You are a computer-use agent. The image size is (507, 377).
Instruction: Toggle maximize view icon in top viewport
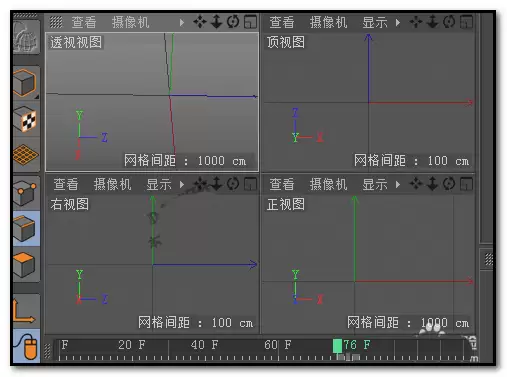tap(466, 22)
